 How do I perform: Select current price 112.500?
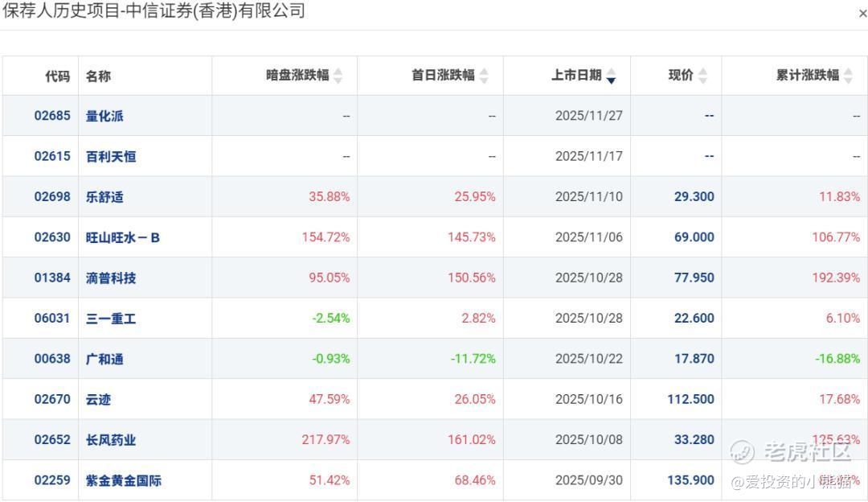tap(691, 399)
